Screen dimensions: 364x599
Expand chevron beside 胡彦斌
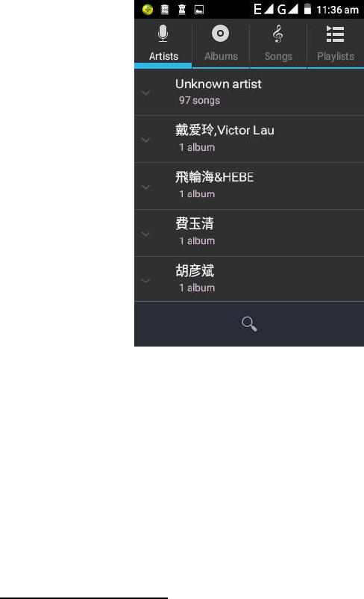[x=145, y=280]
